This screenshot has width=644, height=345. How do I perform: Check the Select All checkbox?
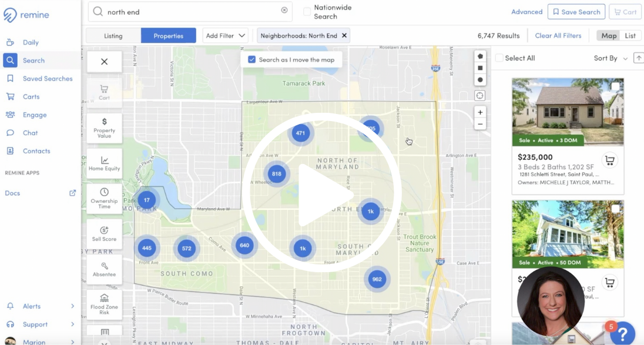[x=499, y=58]
